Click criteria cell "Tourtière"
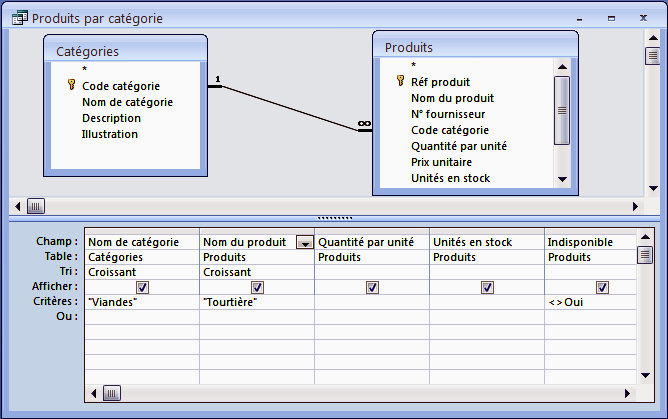Image resolution: width=668 pixels, height=419 pixels. click(257, 302)
